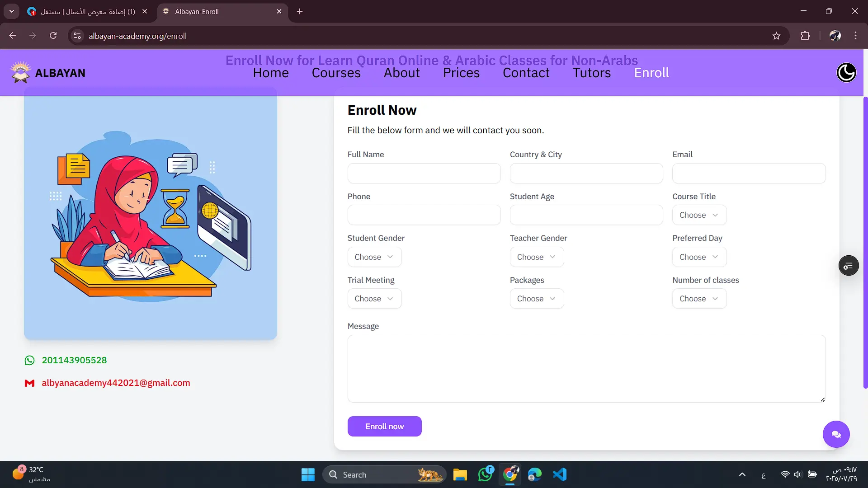Bookmark this page with the star icon
Image resolution: width=868 pixels, height=488 pixels.
[776, 36]
